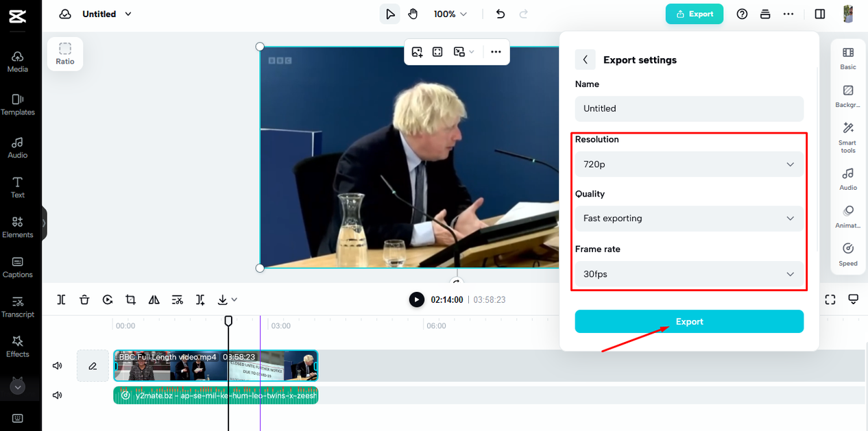Click the fullscreen preview icon

pyautogui.click(x=830, y=299)
